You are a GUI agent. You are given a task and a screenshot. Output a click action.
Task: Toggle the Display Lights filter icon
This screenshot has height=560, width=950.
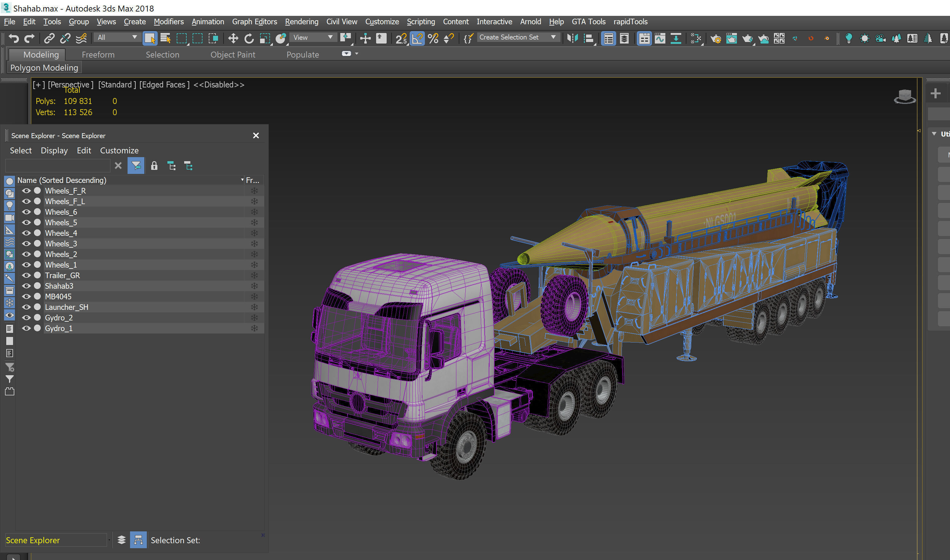9,206
